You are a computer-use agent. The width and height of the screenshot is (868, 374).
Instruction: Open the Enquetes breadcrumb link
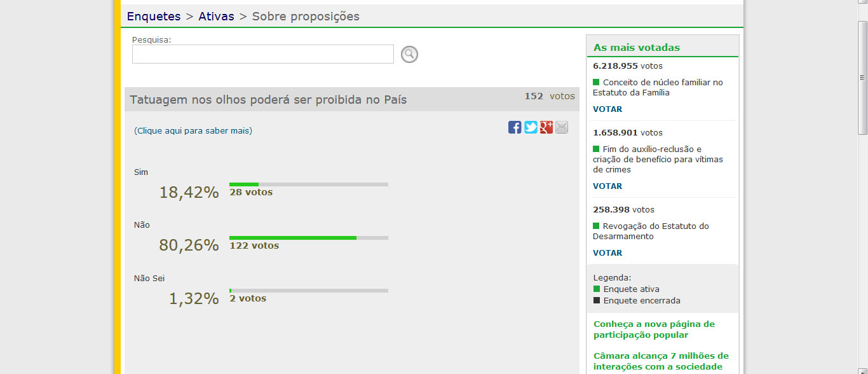tap(154, 17)
